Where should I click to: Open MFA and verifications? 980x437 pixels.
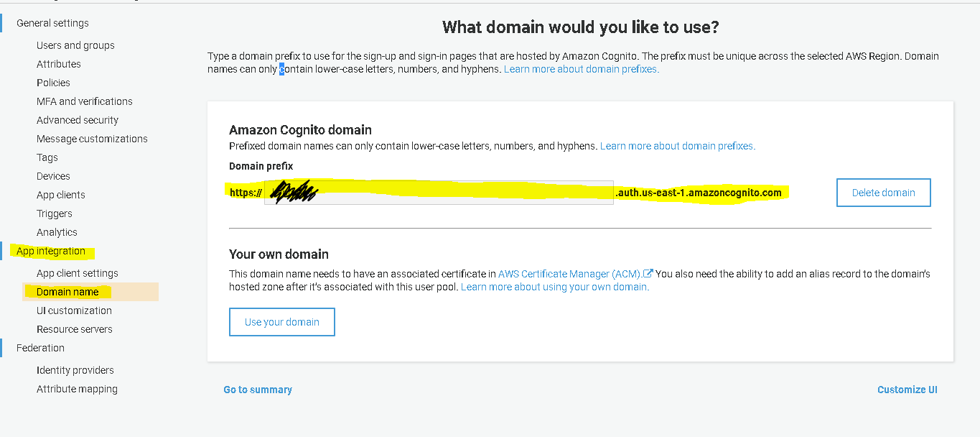(x=85, y=101)
